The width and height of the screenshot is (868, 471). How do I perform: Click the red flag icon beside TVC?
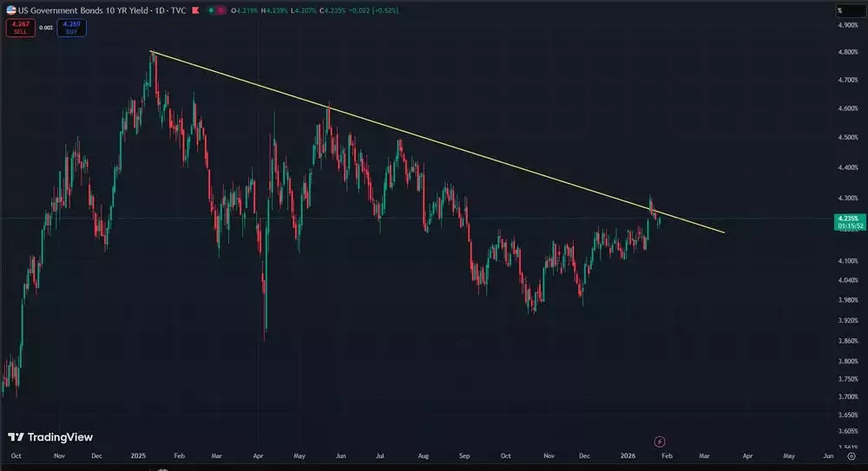tap(195, 10)
